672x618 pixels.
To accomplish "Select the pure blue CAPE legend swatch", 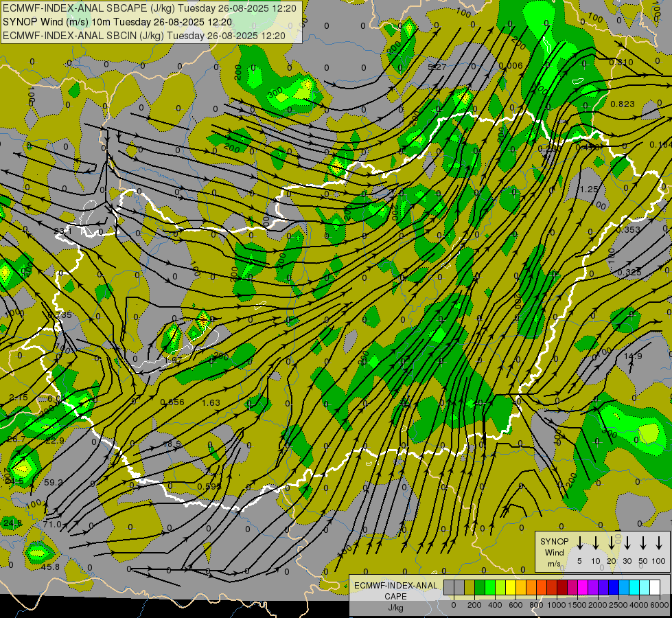I will [613, 588].
